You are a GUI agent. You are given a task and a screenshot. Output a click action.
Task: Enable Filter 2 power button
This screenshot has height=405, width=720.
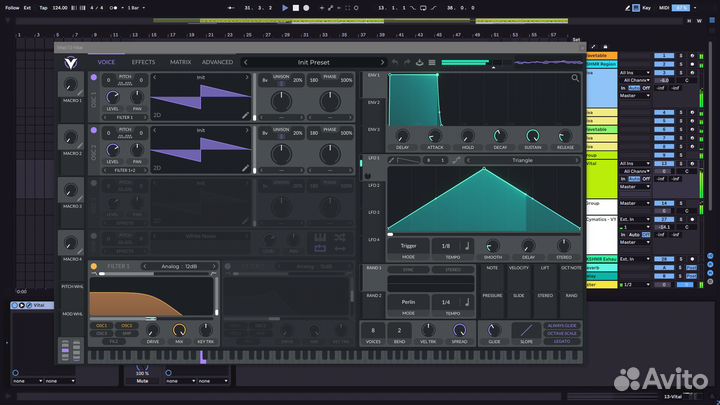coord(227,266)
